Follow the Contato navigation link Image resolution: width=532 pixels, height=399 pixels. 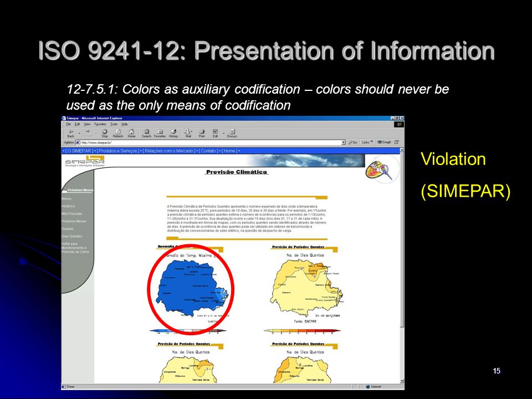click(208, 151)
